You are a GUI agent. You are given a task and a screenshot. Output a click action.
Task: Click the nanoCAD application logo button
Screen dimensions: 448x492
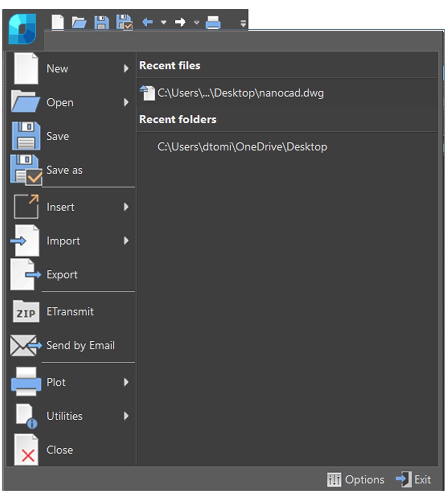[23, 29]
